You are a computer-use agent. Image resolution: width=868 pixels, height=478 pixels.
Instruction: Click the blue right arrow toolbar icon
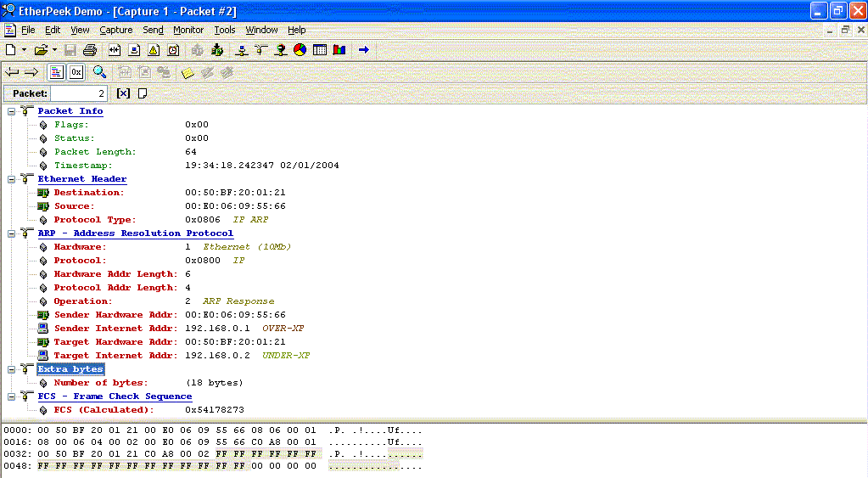click(364, 50)
